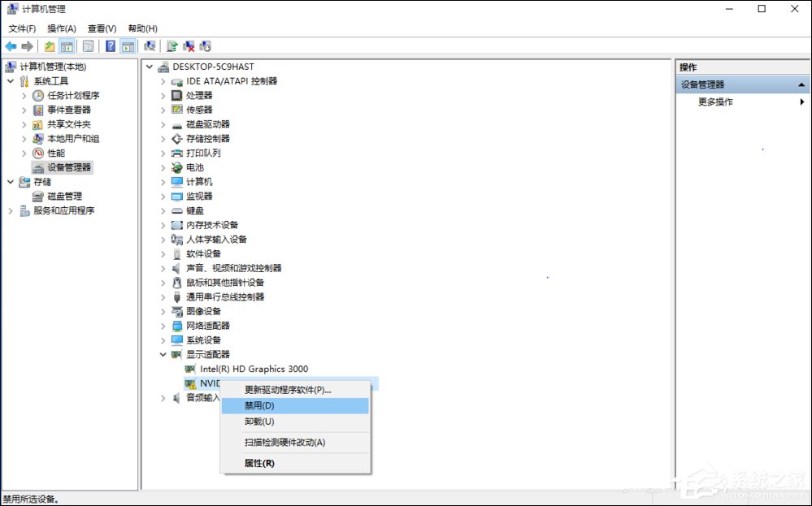Click the Scan for hardware changes toolbar icon
Viewport: 812px width, 506px height.
pyautogui.click(x=150, y=46)
